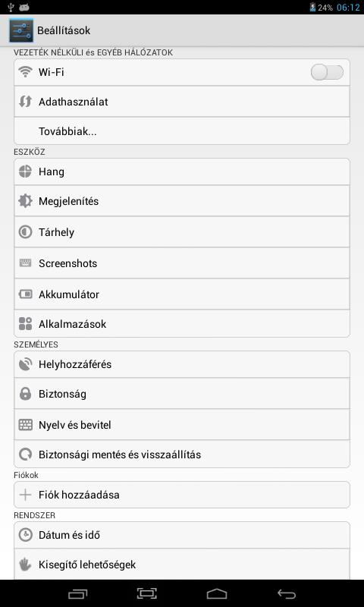This screenshot has height=607, width=364.
Task: Add an account via Fiók hozzáadása
Action: (x=182, y=495)
